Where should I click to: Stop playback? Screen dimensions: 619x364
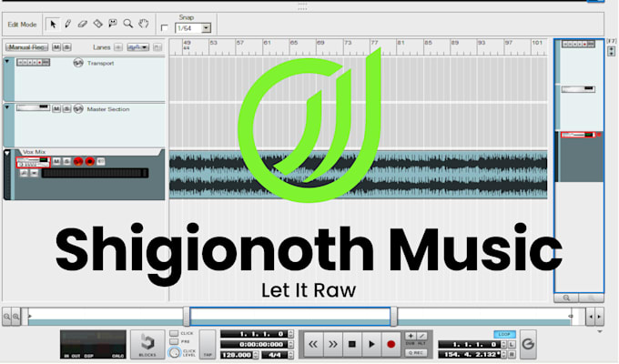click(351, 344)
